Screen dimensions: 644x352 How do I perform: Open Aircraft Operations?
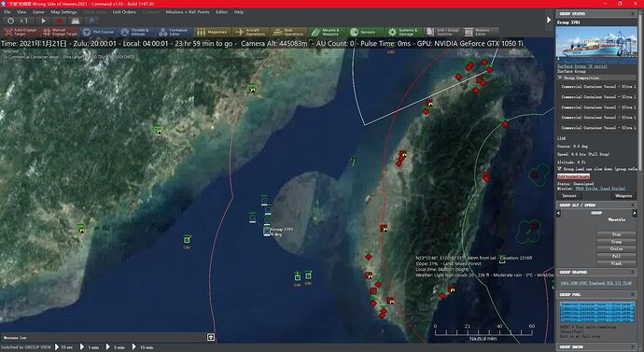click(x=250, y=32)
